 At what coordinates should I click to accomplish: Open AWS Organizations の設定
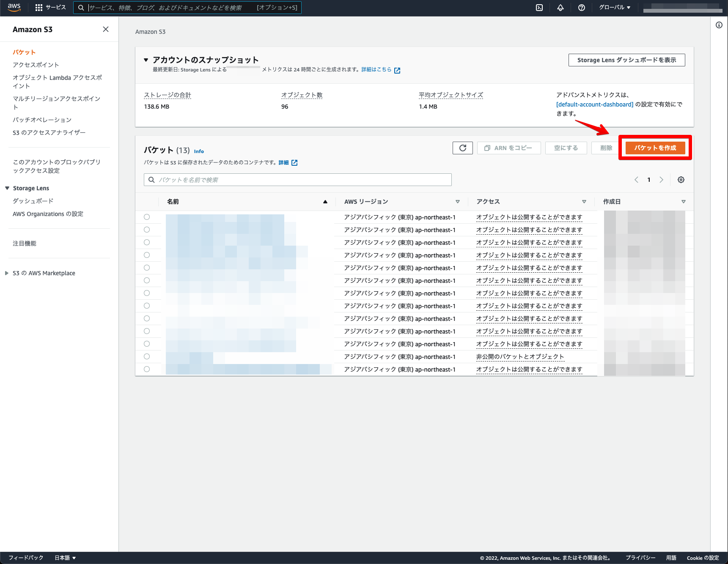(x=48, y=214)
